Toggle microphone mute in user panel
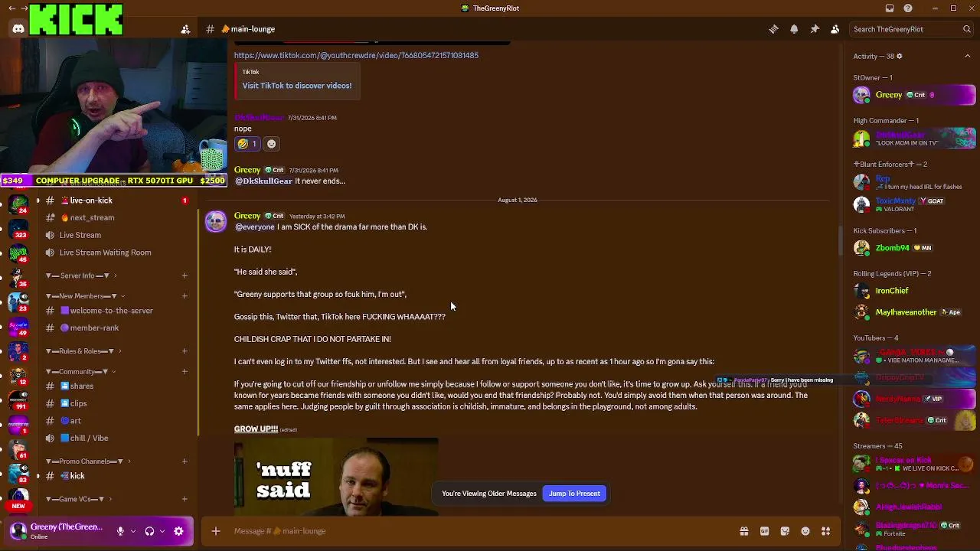Viewport: 980px width, 551px height. click(120, 531)
